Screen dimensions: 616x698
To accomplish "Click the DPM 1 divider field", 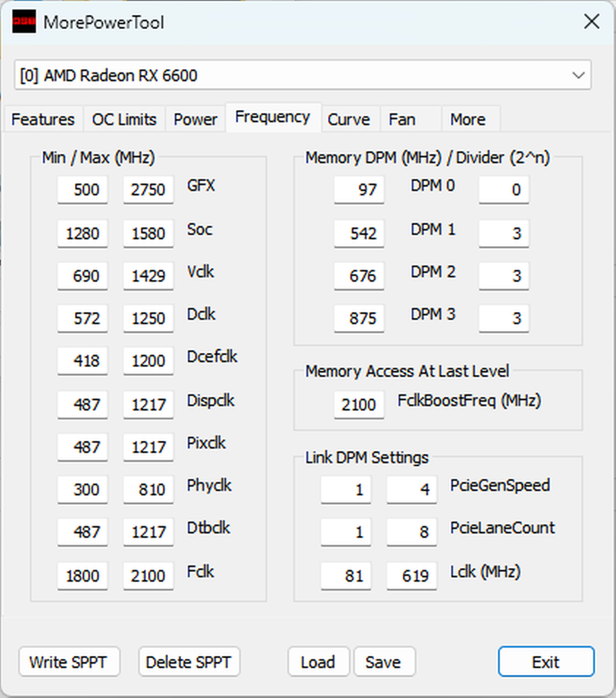I will 504,233.
